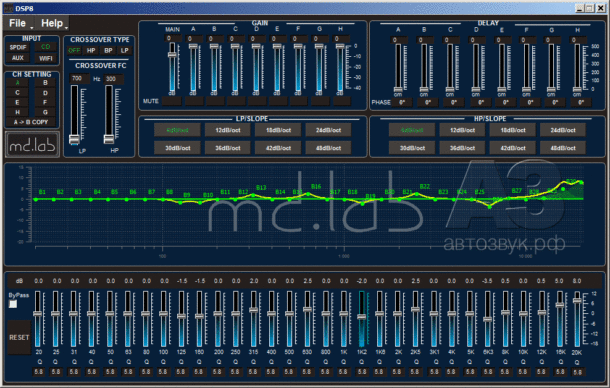
Task: Select channel G in CH Setting
Action: 46,112
